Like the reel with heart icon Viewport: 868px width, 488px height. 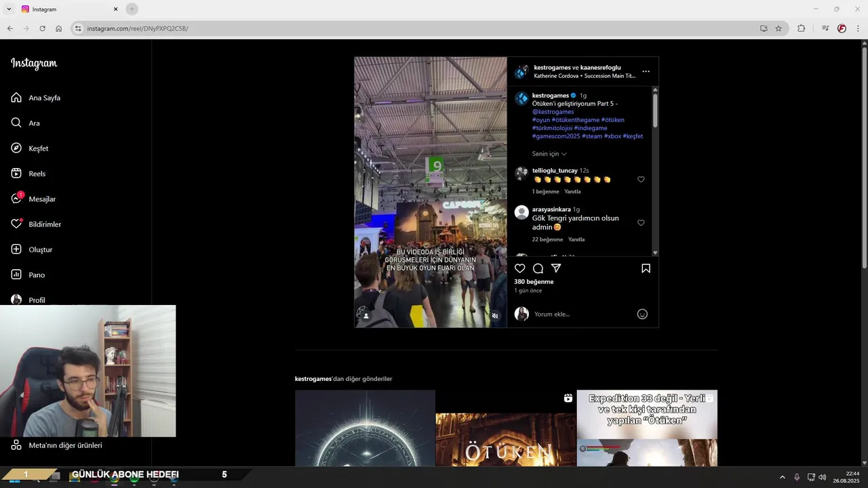point(520,268)
